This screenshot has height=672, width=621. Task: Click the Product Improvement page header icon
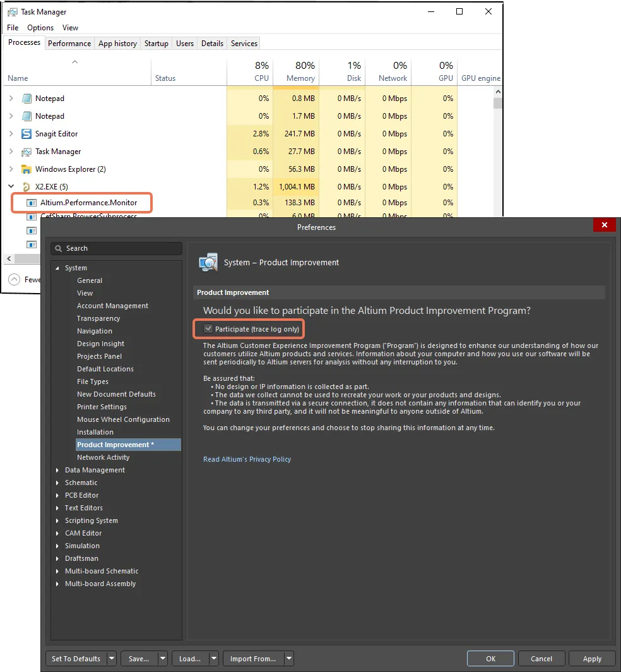point(208,262)
